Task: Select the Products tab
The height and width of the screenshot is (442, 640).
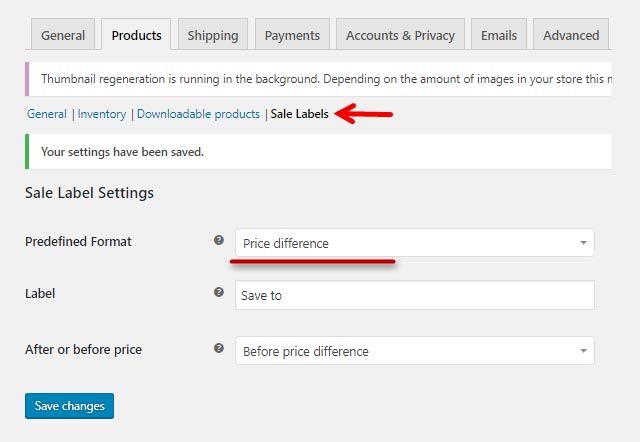Action: (x=136, y=34)
